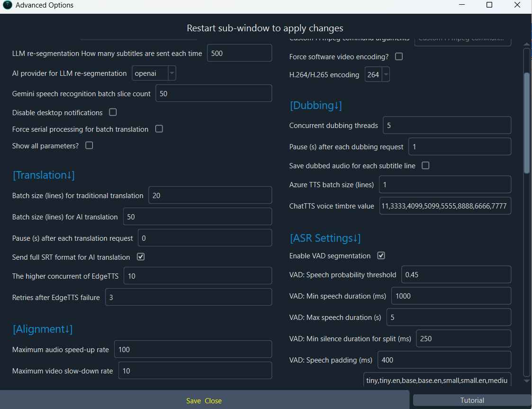Disable the Enable VAD segmentation checkbox
The image size is (532, 409).
(x=381, y=255)
